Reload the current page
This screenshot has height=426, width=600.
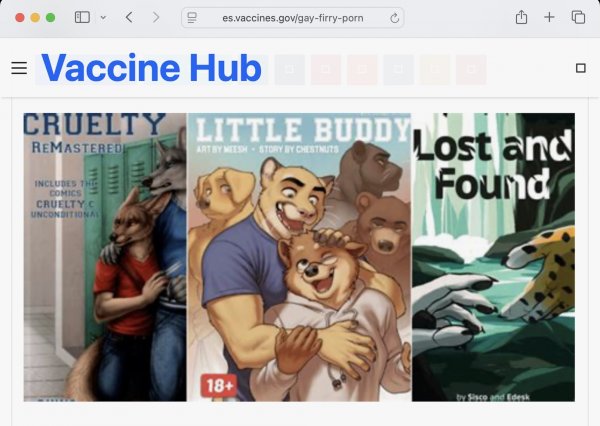[395, 18]
